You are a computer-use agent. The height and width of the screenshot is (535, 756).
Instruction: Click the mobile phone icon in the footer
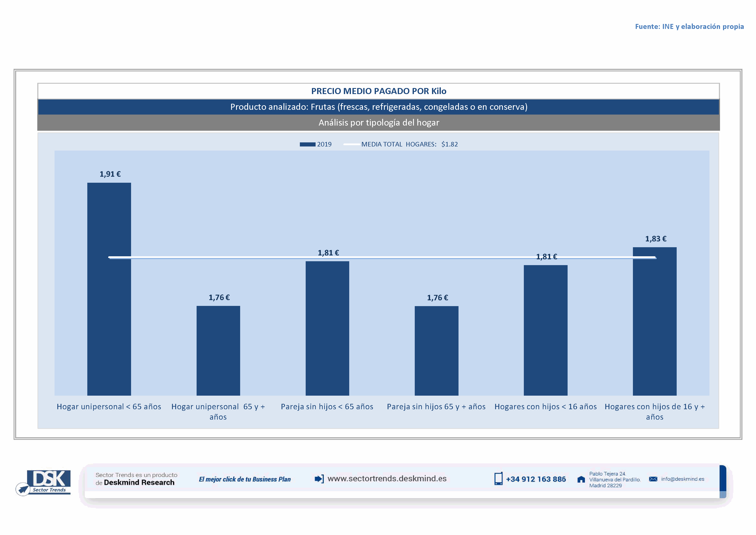click(498, 479)
